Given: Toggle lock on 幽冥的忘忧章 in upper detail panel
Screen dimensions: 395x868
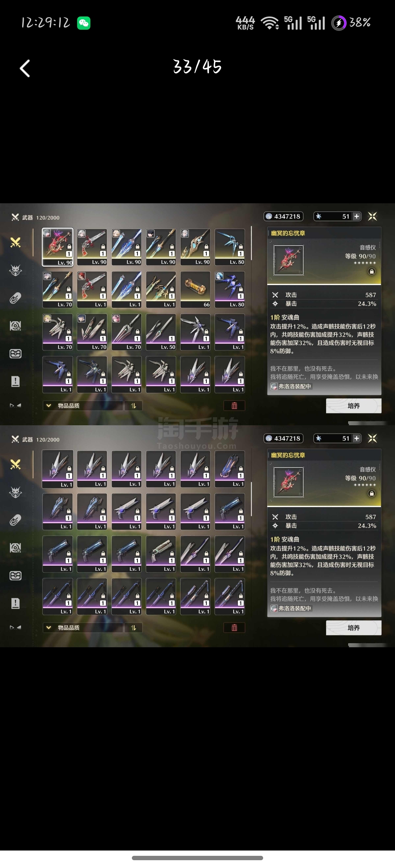Looking at the screenshot, I should click(371, 272).
